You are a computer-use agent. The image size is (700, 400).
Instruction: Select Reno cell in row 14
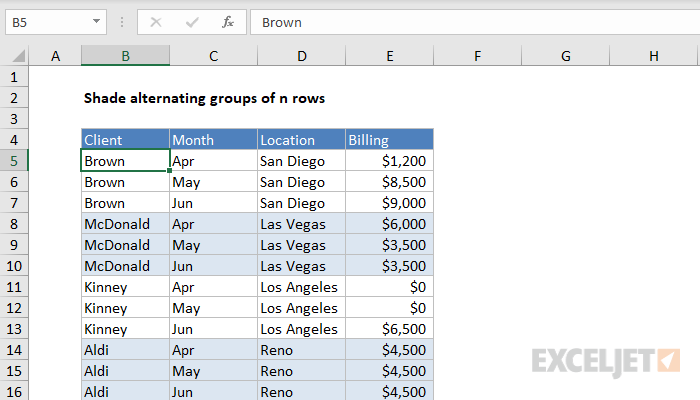pos(302,350)
